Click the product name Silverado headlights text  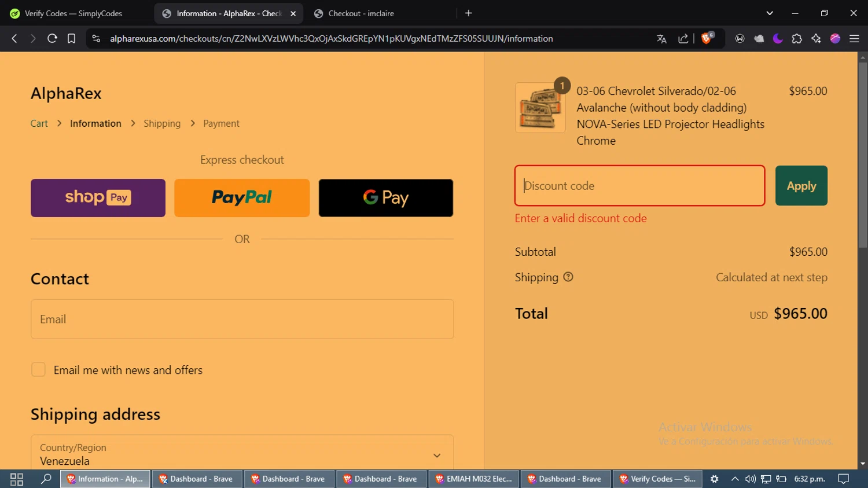pos(670,116)
